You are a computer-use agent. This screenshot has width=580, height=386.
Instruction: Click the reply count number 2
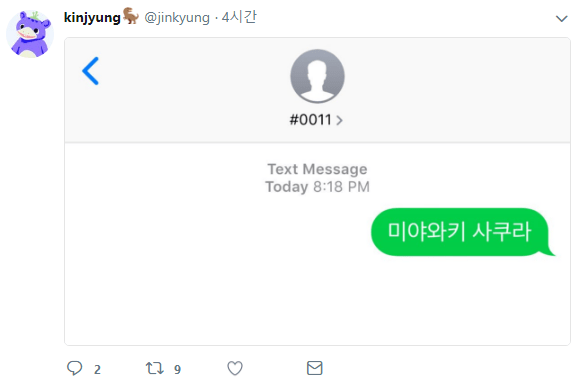97,369
